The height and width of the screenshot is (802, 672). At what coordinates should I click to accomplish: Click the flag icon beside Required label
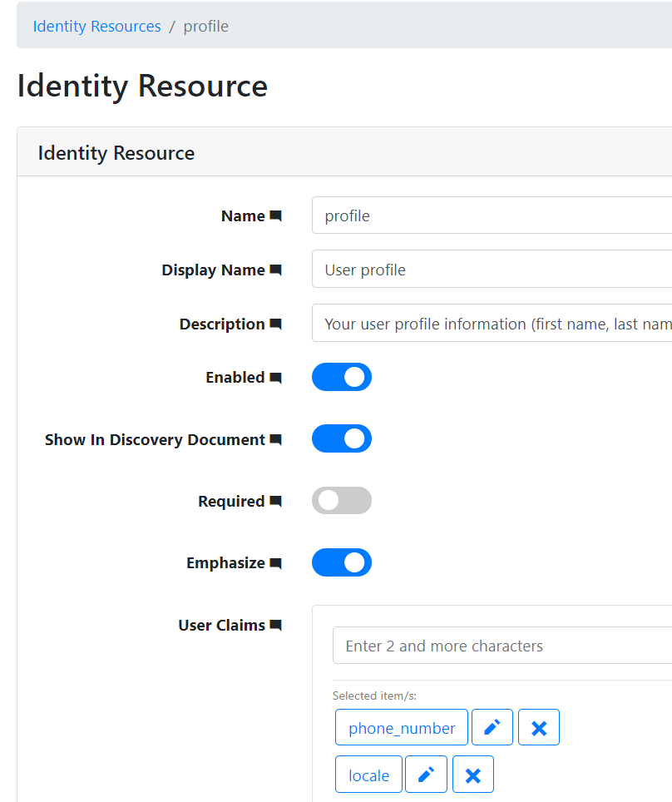pyautogui.click(x=275, y=500)
